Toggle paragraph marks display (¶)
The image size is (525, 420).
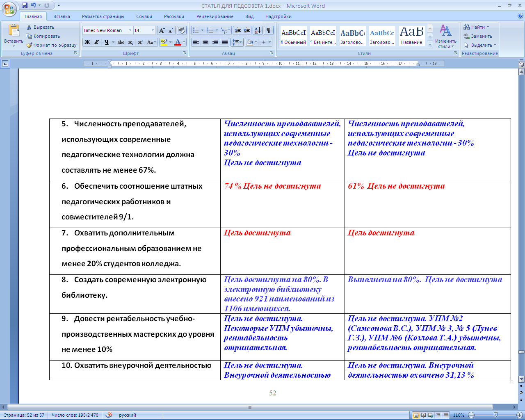coord(268,31)
